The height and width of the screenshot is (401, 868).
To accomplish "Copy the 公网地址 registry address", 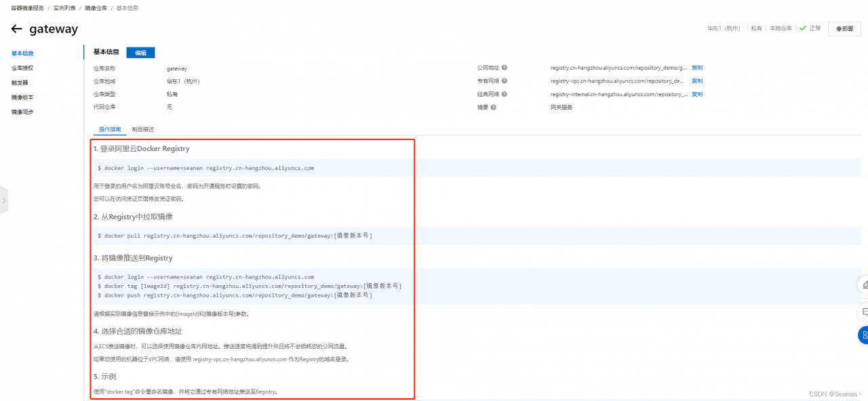I will [x=697, y=68].
